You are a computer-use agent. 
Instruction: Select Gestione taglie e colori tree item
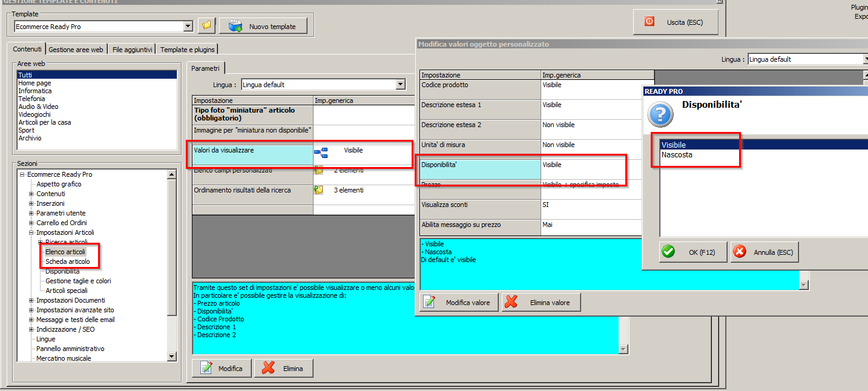pyautogui.click(x=78, y=281)
